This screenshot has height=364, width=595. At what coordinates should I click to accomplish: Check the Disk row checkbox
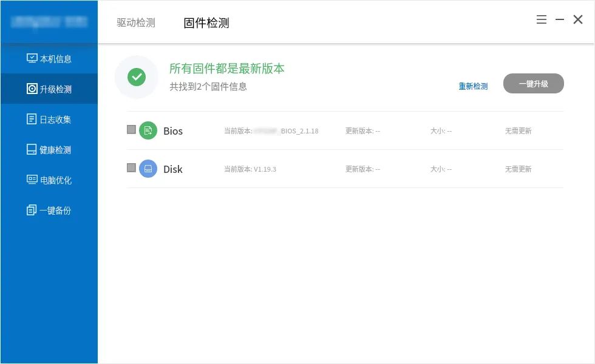131,168
